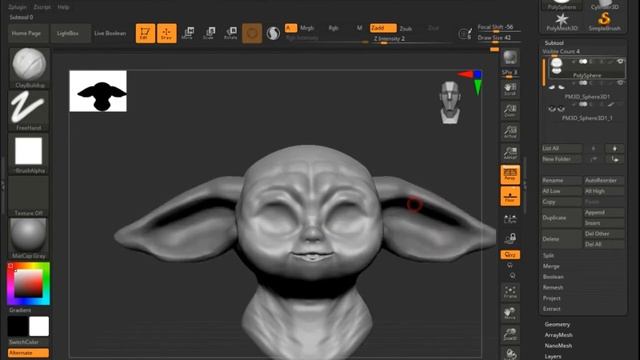Click the Append button
This screenshot has width=640, height=360.
pyautogui.click(x=604, y=212)
